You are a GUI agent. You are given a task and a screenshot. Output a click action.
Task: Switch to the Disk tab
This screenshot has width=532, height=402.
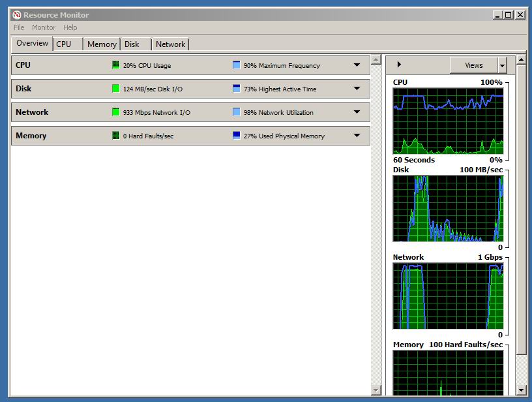pyautogui.click(x=132, y=44)
